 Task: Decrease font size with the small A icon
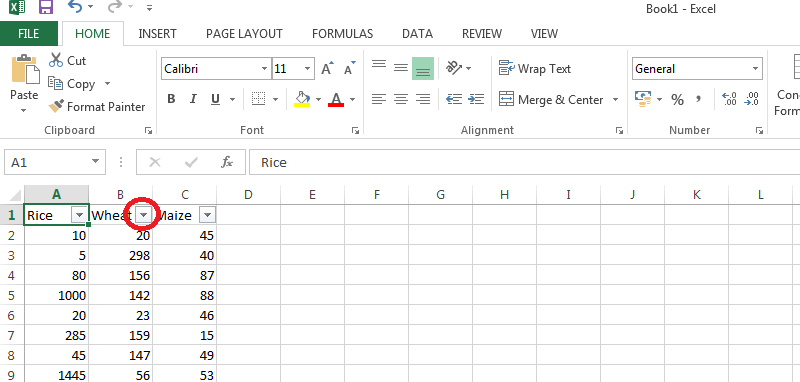click(x=349, y=69)
